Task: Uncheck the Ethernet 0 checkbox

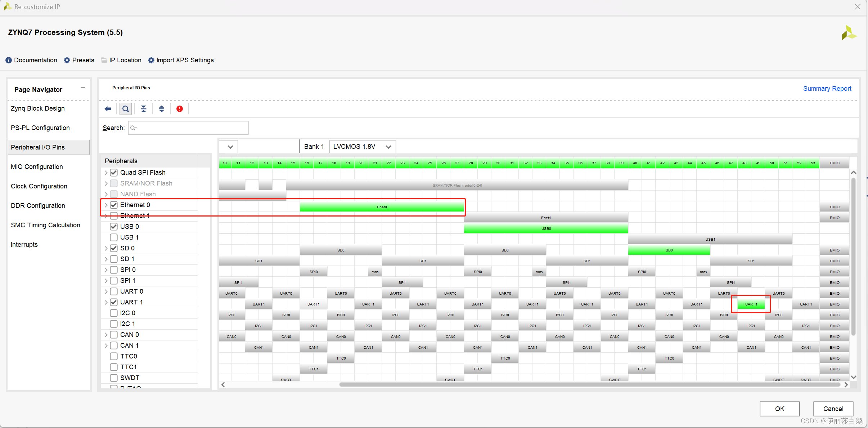Action: point(114,205)
